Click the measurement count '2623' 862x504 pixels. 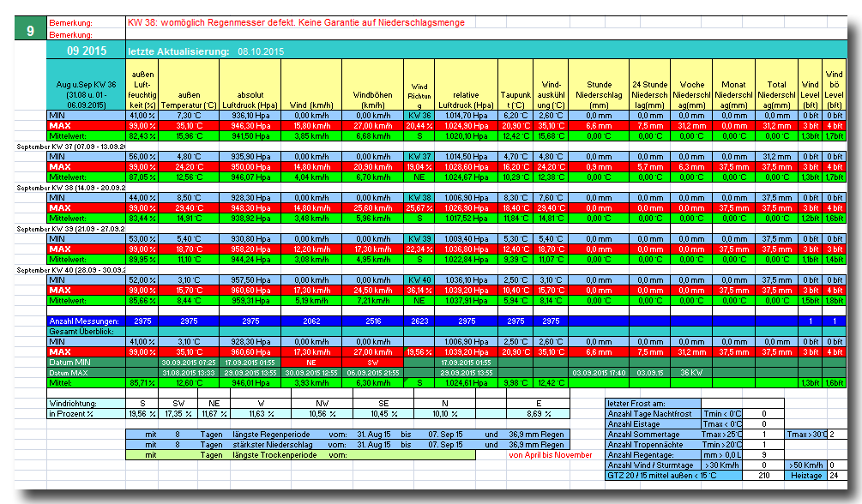(419, 321)
